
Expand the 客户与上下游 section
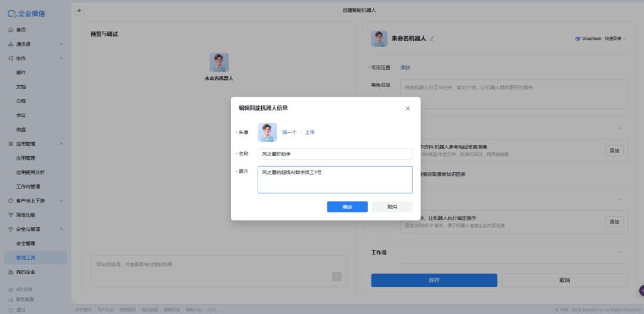[x=61, y=201]
